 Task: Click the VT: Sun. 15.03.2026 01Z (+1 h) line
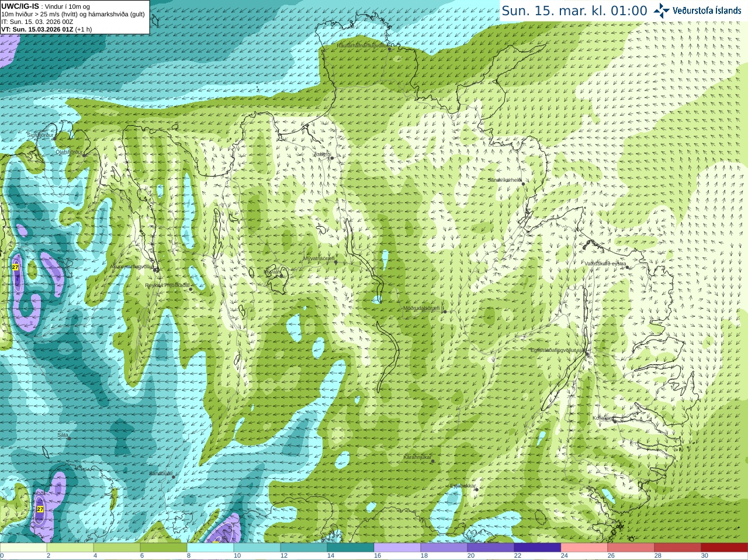pos(47,29)
